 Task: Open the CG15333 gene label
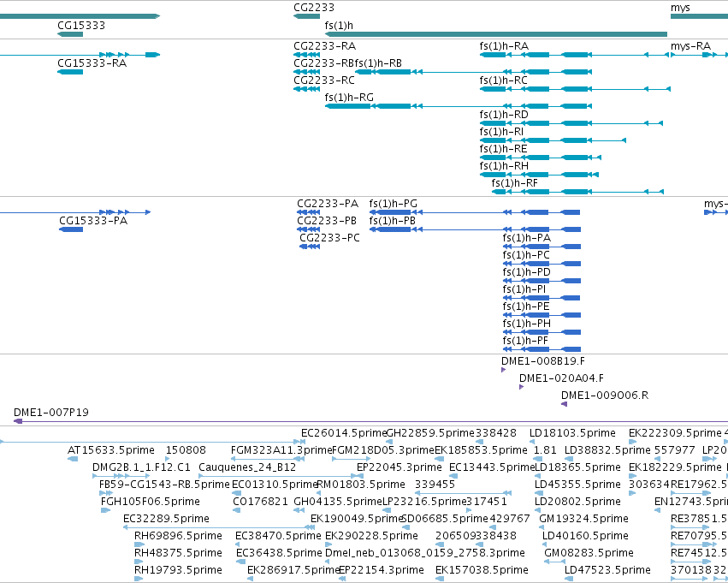click(81, 26)
